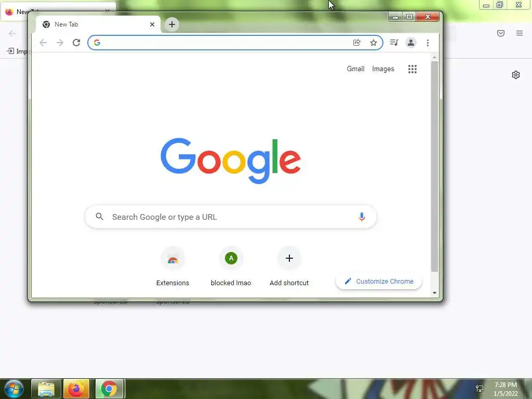Viewport: 532px width, 399px height.
Task: Click the Chrome page scrollbar up arrow
Action: pos(435,57)
